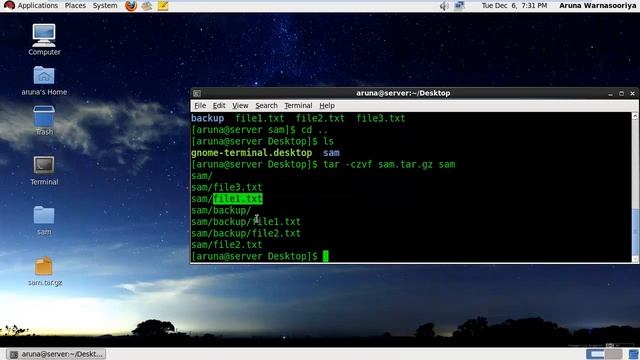
Task: Click 'sam/file3.txt' output line
Action: (x=227, y=187)
